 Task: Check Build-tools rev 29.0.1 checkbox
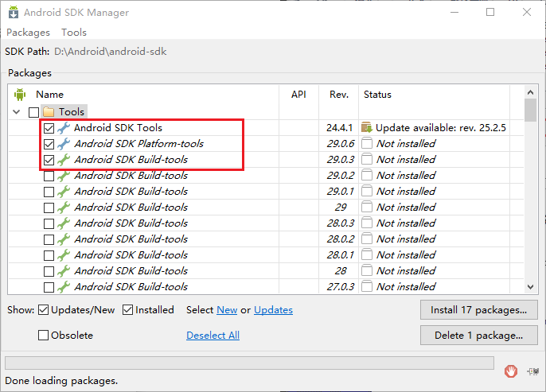coord(49,192)
